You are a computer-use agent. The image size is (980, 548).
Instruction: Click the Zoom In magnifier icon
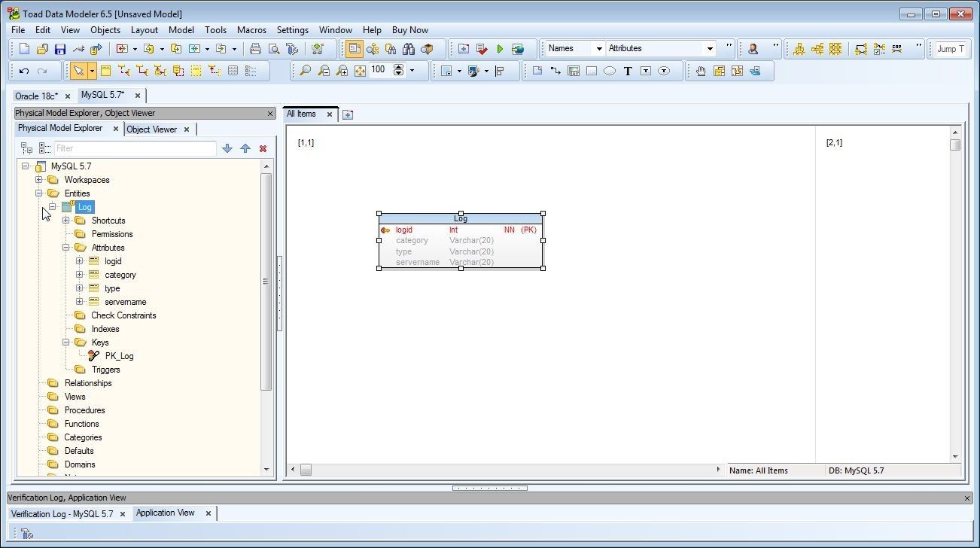342,71
